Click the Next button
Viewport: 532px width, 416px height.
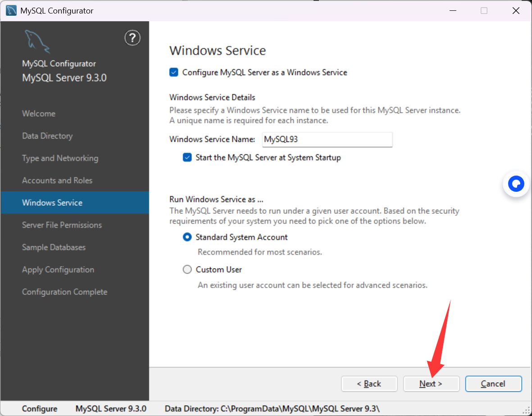(x=431, y=384)
